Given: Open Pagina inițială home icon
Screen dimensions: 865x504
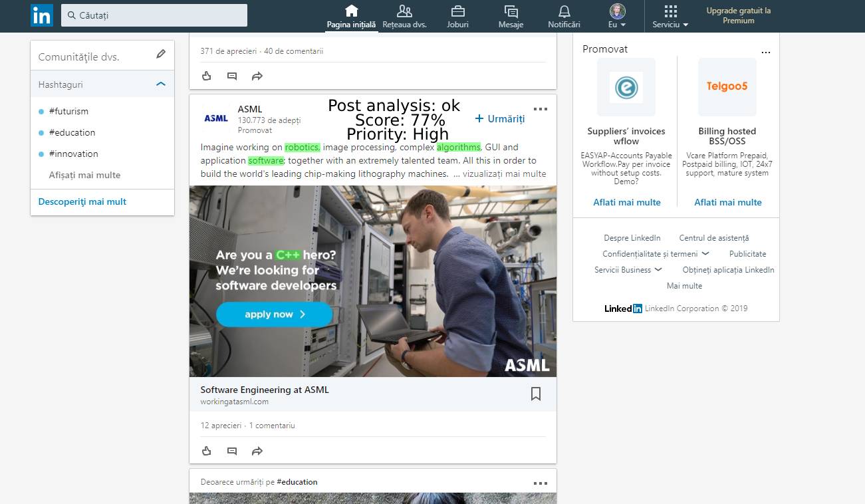Looking at the screenshot, I should (351, 11).
